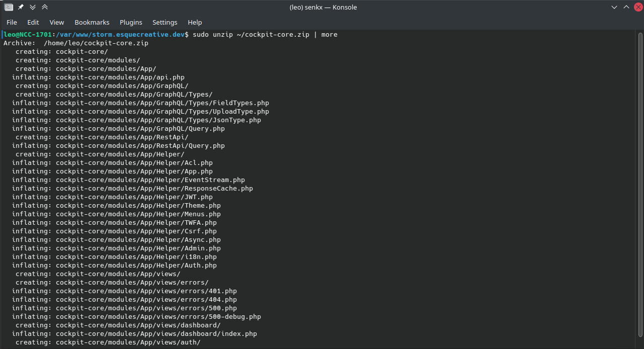The width and height of the screenshot is (644, 349).
Task: Click the line 'creating: cockpit-core/modules/App/RestApi/'
Action: click(x=102, y=137)
